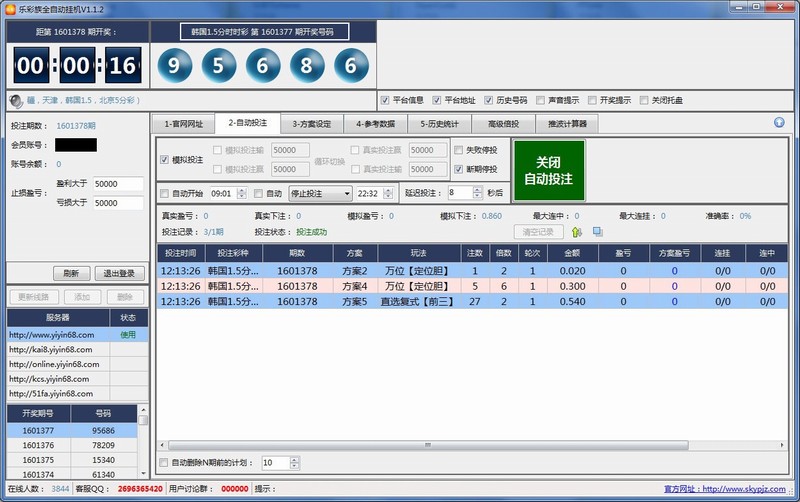Check the 自动开始 option

tap(165, 193)
